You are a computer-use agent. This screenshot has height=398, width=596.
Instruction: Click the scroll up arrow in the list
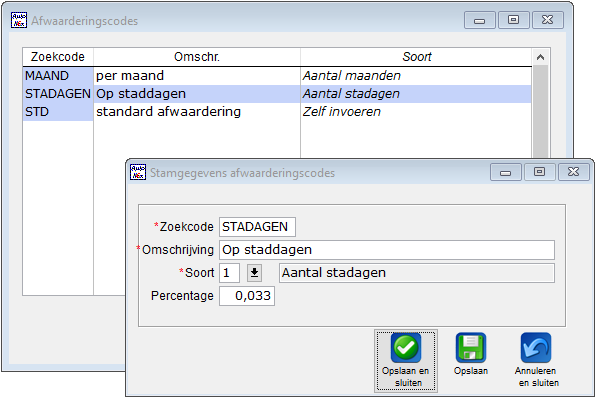point(540,57)
